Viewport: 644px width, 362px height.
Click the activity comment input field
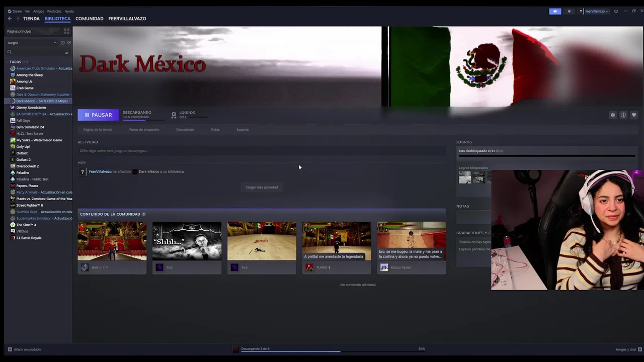[262, 151]
